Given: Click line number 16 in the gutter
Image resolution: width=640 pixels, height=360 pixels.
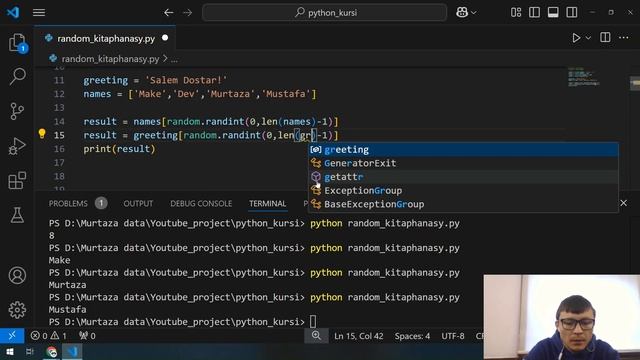Looking at the screenshot, I should point(59,149).
